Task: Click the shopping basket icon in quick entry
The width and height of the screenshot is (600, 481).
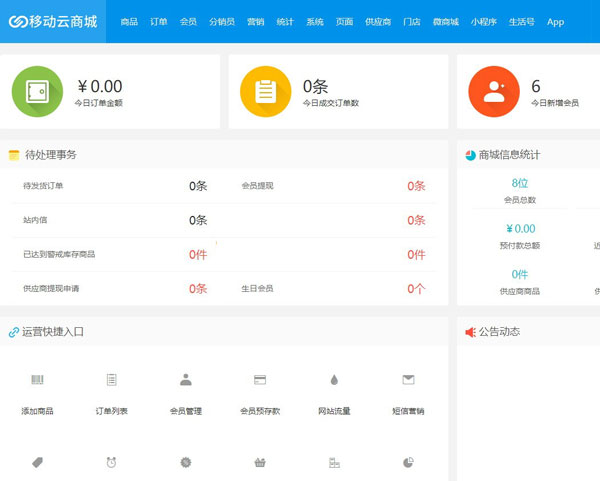Action: [x=260, y=462]
